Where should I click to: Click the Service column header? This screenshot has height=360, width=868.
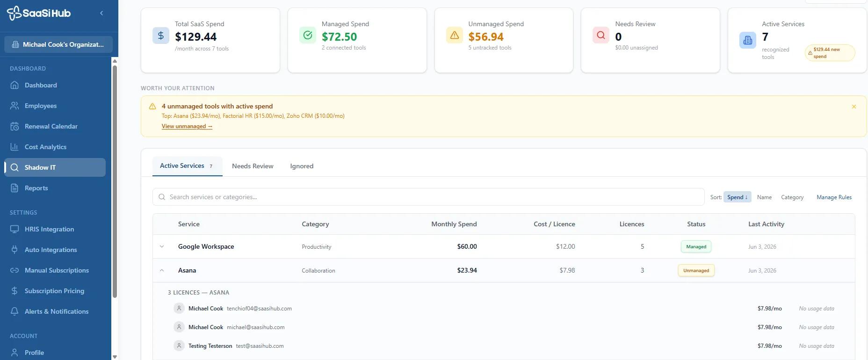(189, 224)
